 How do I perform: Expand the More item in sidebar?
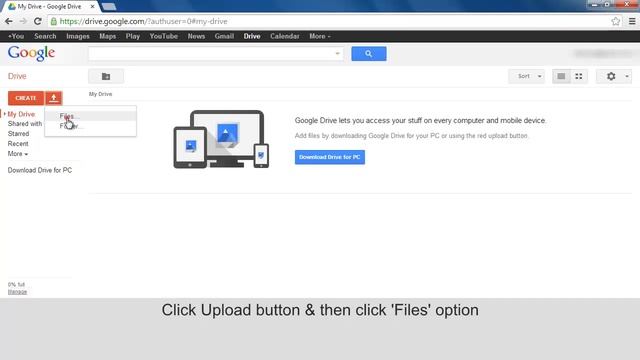(x=18, y=154)
